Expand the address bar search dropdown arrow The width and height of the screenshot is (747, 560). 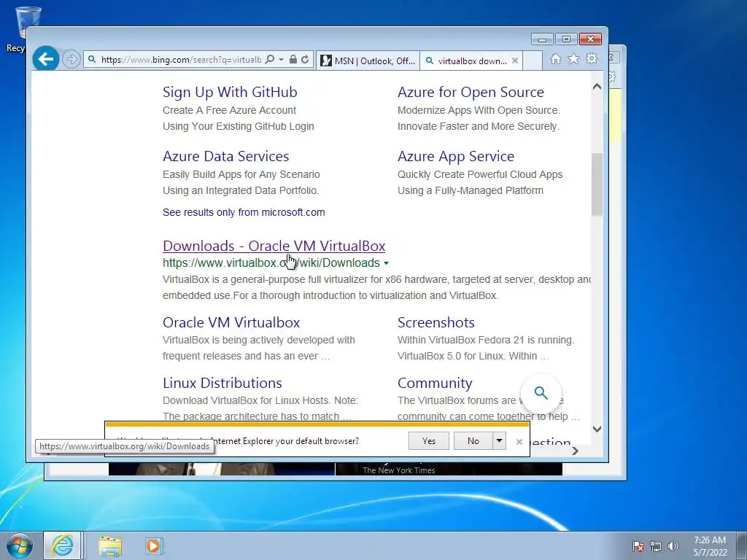point(282,60)
